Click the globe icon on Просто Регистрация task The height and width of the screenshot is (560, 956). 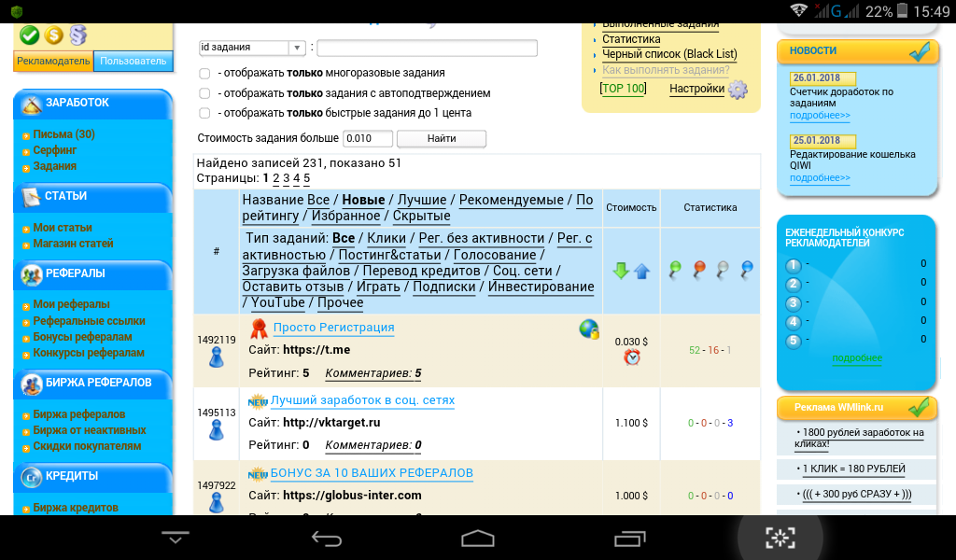coord(588,329)
